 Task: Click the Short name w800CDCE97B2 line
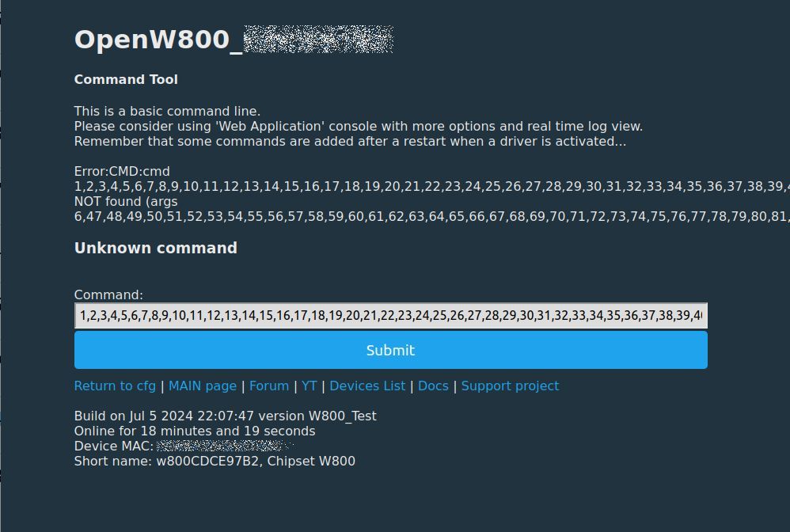pos(215,462)
